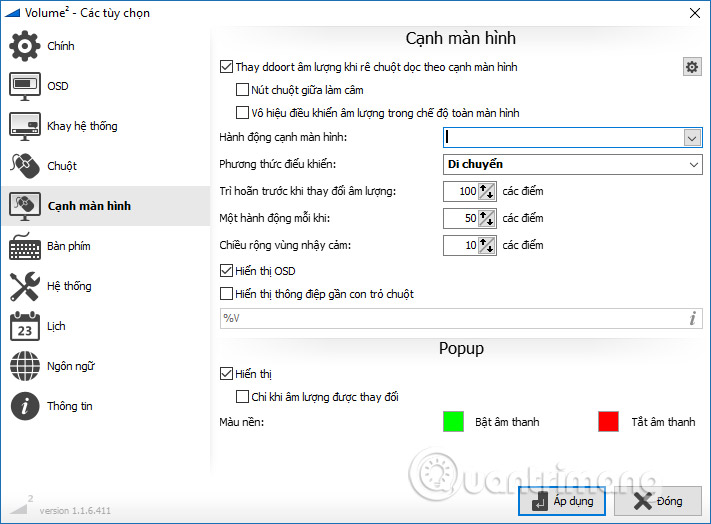Click the italic info icon in %V field
The image size is (711, 524).
coord(692,319)
